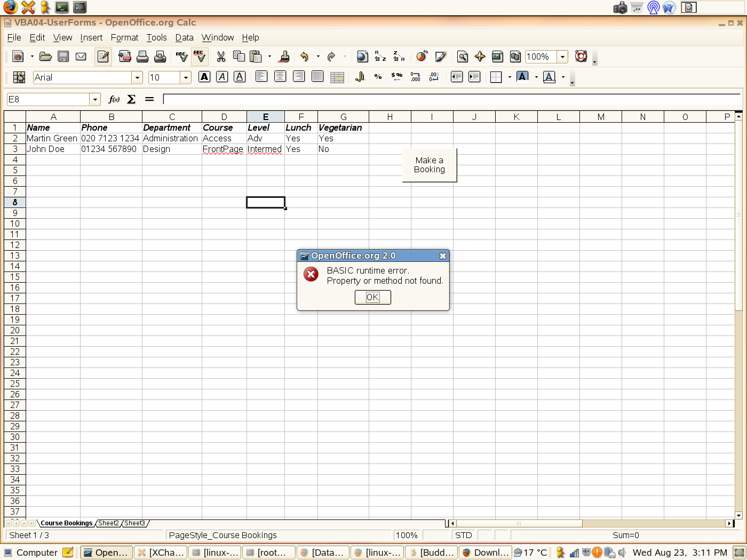Click the Cut scissors icon
Screen dimensions: 747x560
click(221, 57)
